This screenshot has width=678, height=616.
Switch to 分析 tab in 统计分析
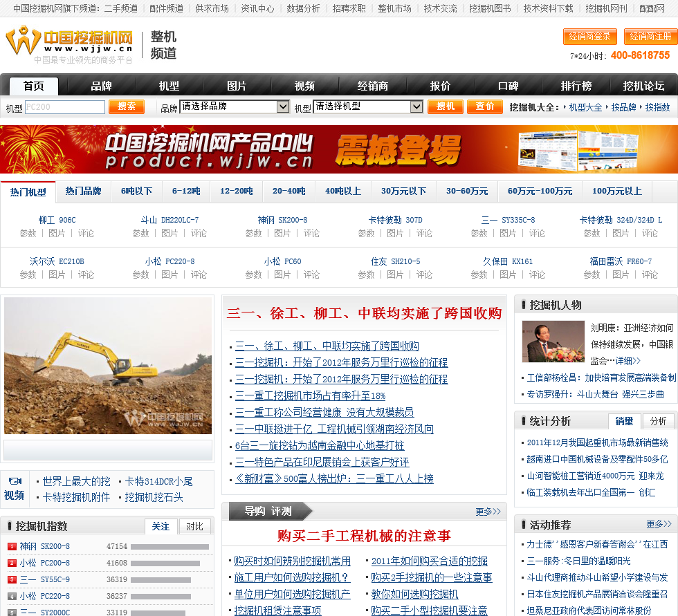pyautogui.click(x=658, y=421)
